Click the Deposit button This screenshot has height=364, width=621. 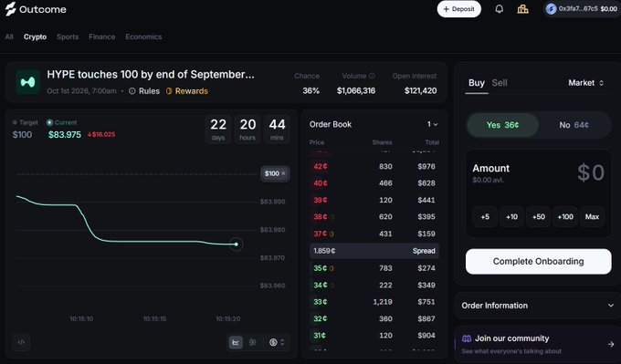point(459,9)
